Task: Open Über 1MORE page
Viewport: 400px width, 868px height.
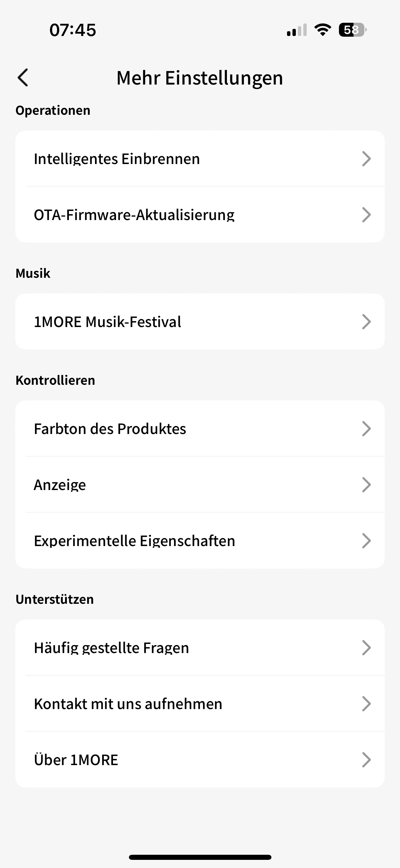Action: (76, 760)
